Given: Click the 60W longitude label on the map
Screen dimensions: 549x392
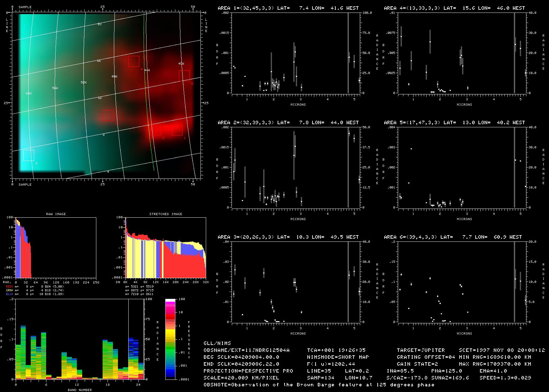Looking at the screenshot, I should point(29,94).
